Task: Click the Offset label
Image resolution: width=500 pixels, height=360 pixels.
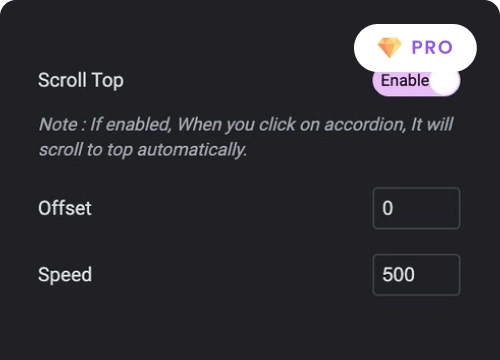Action: (x=65, y=208)
